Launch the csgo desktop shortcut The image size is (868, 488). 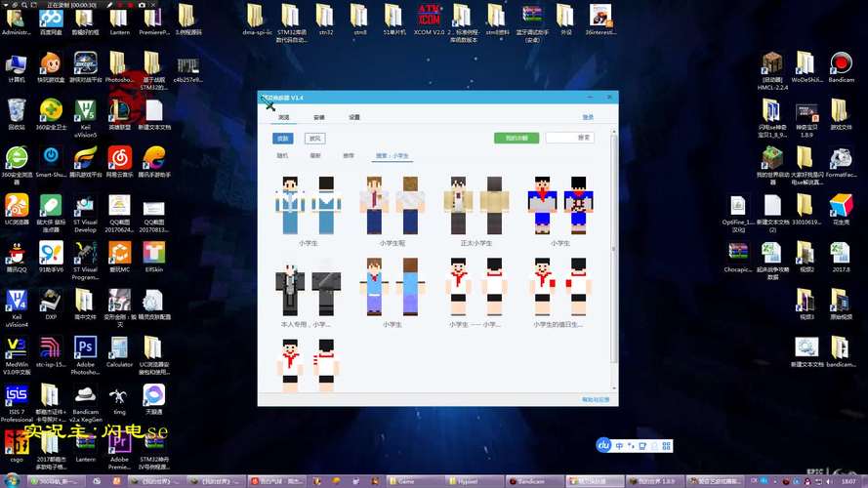coord(16,447)
